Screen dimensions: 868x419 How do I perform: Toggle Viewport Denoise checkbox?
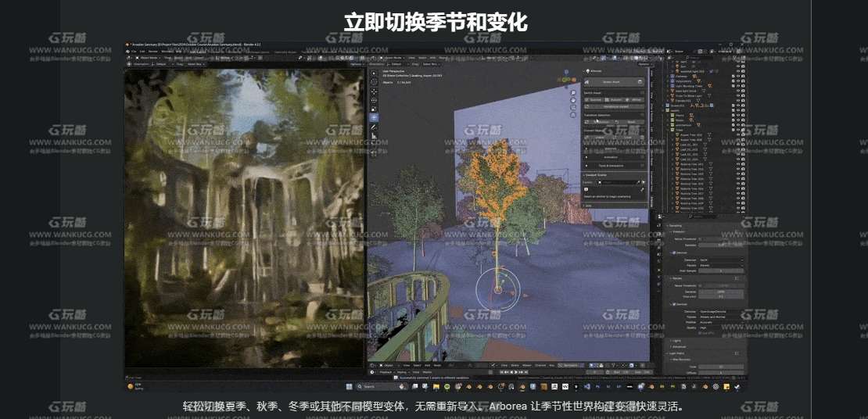coord(674,253)
